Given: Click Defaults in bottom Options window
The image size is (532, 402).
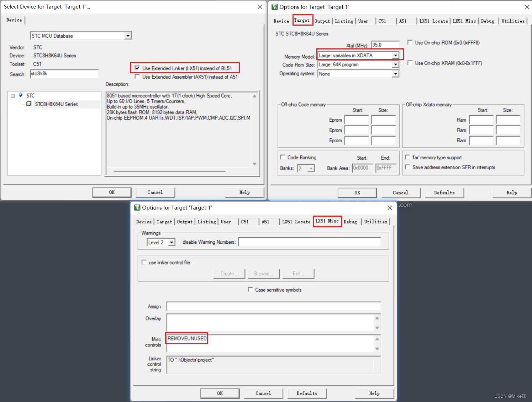Looking at the screenshot, I should pos(307,393).
